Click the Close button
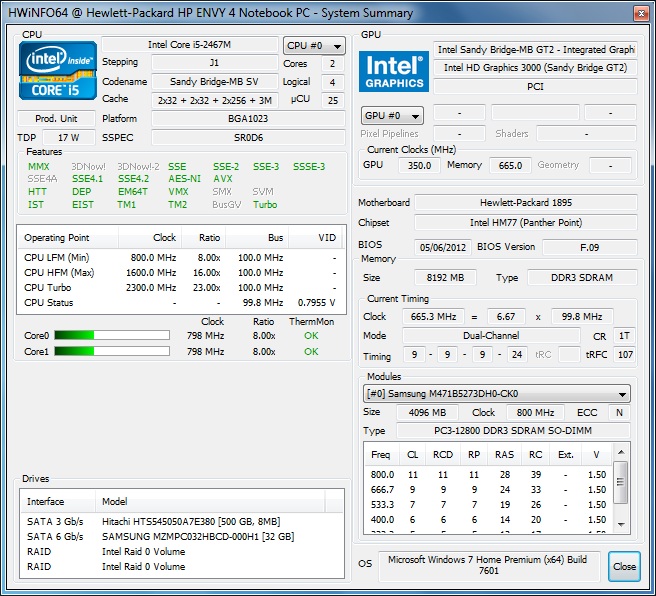Viewport: 656px width, 596px height. tap(624, 566)
